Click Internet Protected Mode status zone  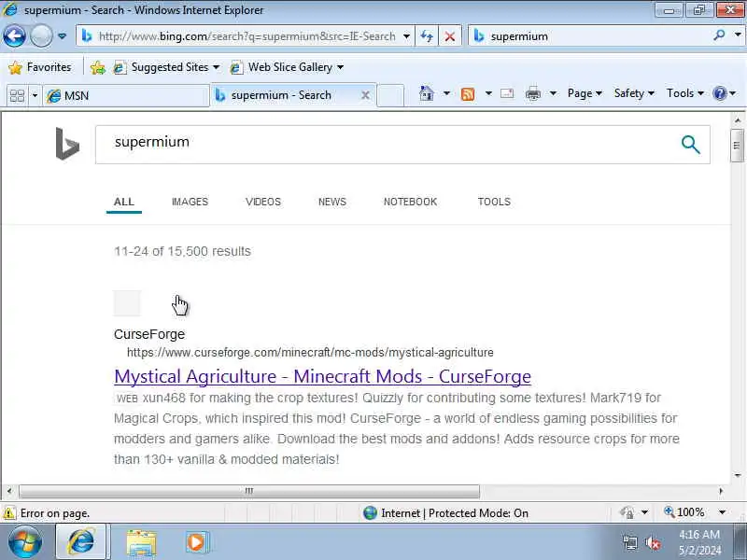(x=445, y=513)
